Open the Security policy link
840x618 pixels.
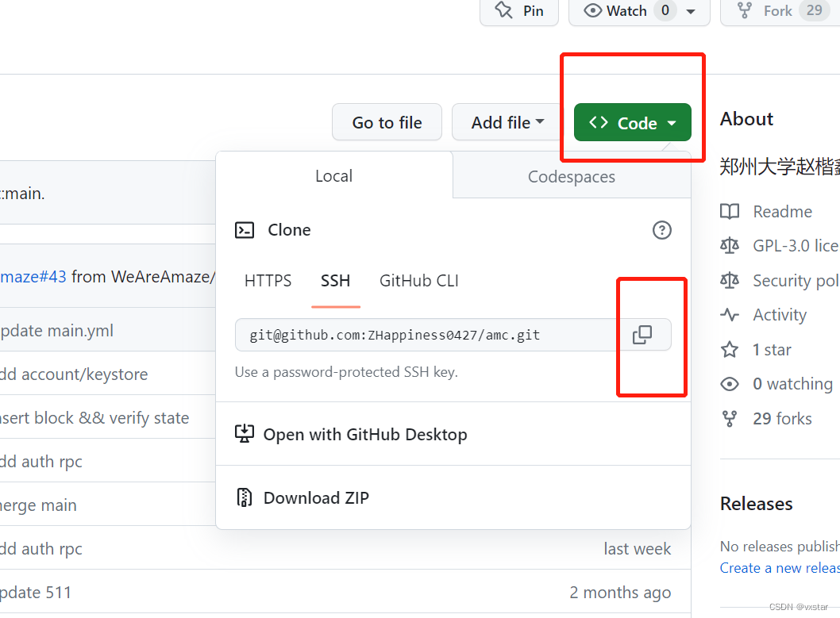coord(796,280)
